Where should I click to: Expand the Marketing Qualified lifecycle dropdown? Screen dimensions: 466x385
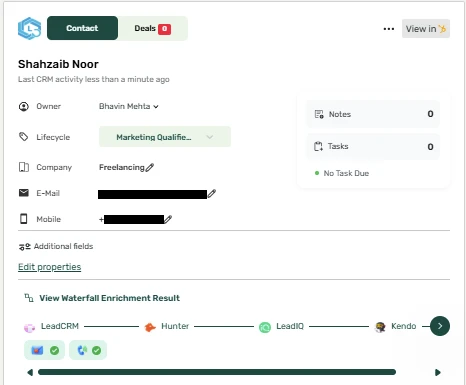click(x=165, y=137)
